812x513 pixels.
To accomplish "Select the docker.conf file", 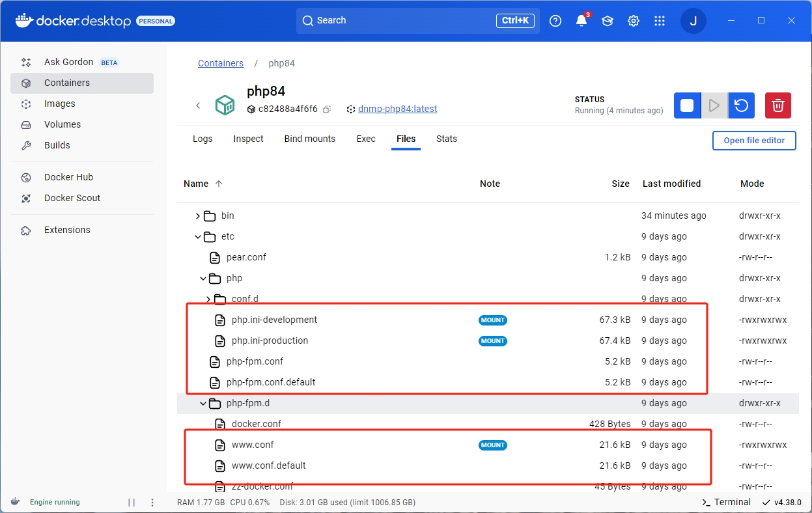I will [257, 424].
